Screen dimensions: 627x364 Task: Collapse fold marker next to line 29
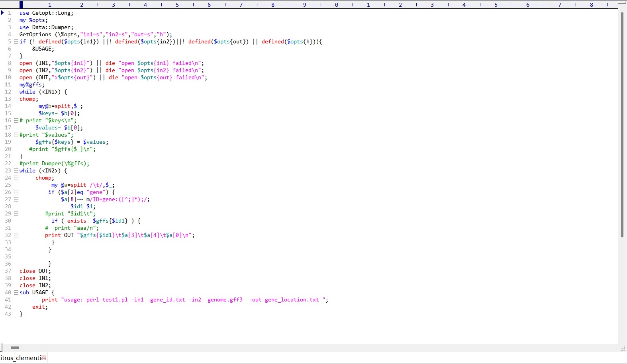[16, 213]
